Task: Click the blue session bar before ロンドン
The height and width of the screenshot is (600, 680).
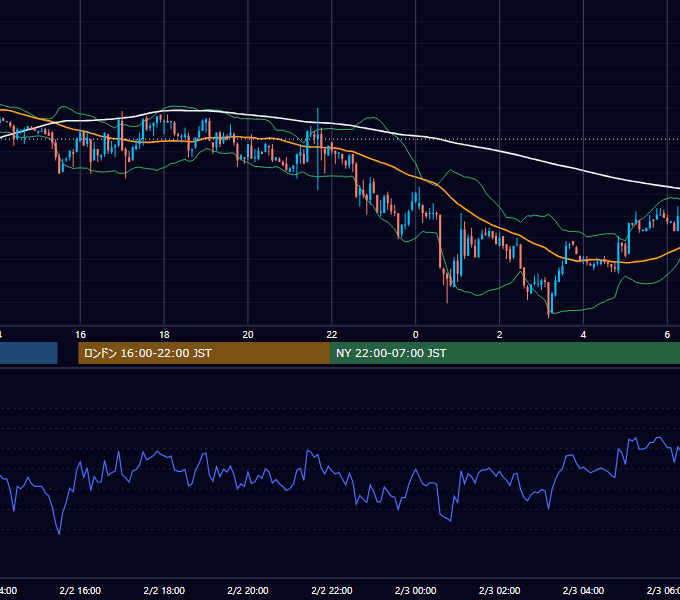Action: [x=29, y=353]
